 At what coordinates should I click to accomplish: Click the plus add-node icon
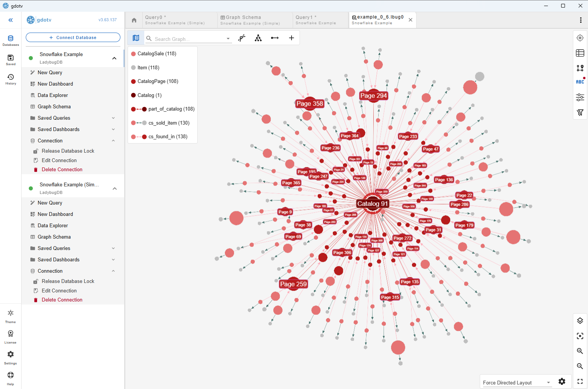(292, 38)
